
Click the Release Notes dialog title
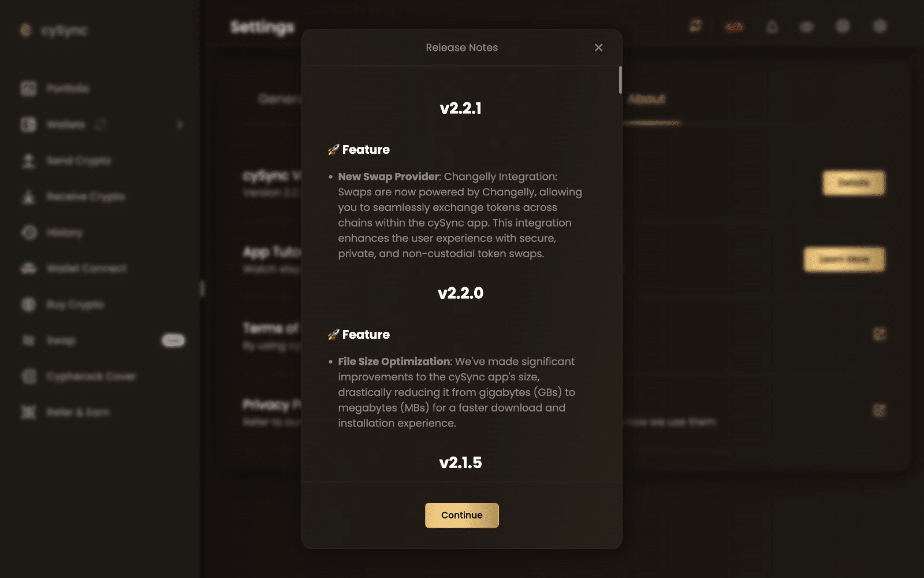[462, 47]
